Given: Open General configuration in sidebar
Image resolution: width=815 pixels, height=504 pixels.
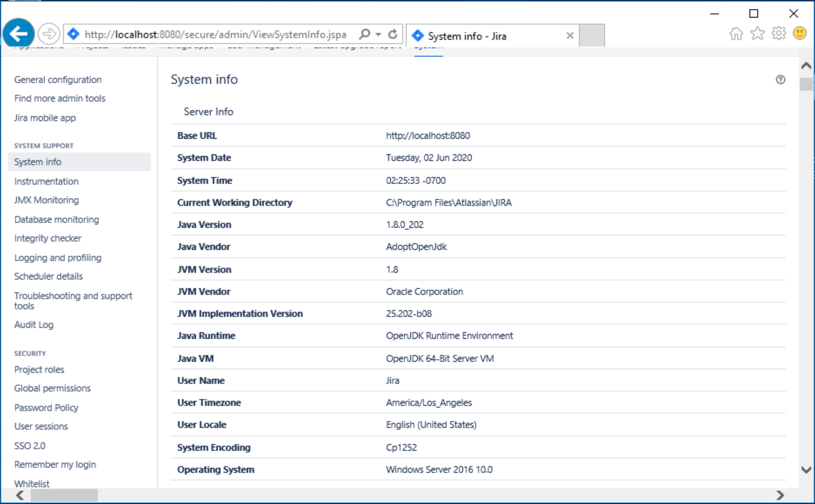Looking at the screenshot, I should (x=58, y=80).
